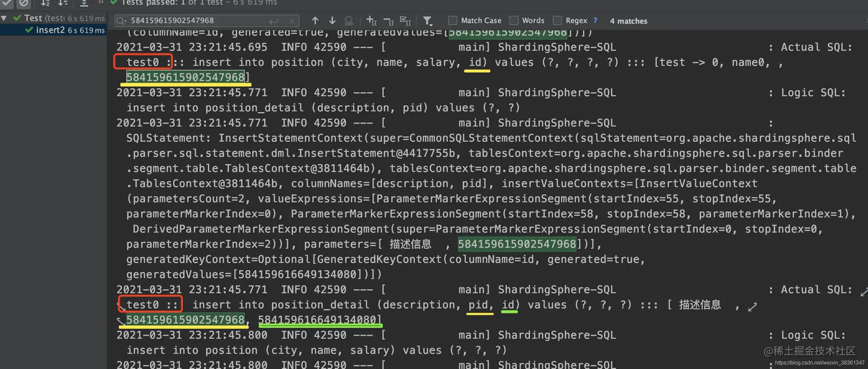Screen dimensions: 868x369
Task: Clear the search field with the X icon
Action: point(291,21)
